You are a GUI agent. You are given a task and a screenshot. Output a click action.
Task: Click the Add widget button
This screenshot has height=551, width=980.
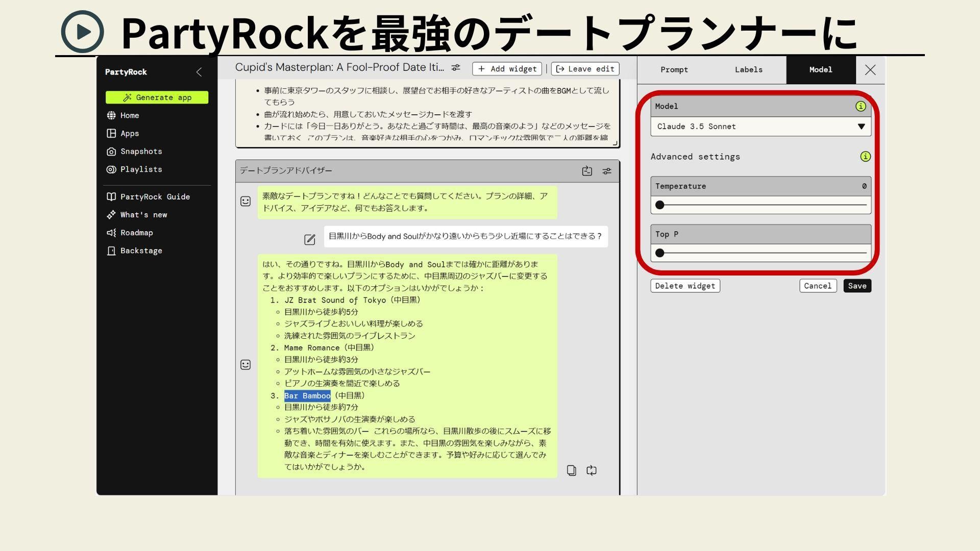(x=507, y=69)
